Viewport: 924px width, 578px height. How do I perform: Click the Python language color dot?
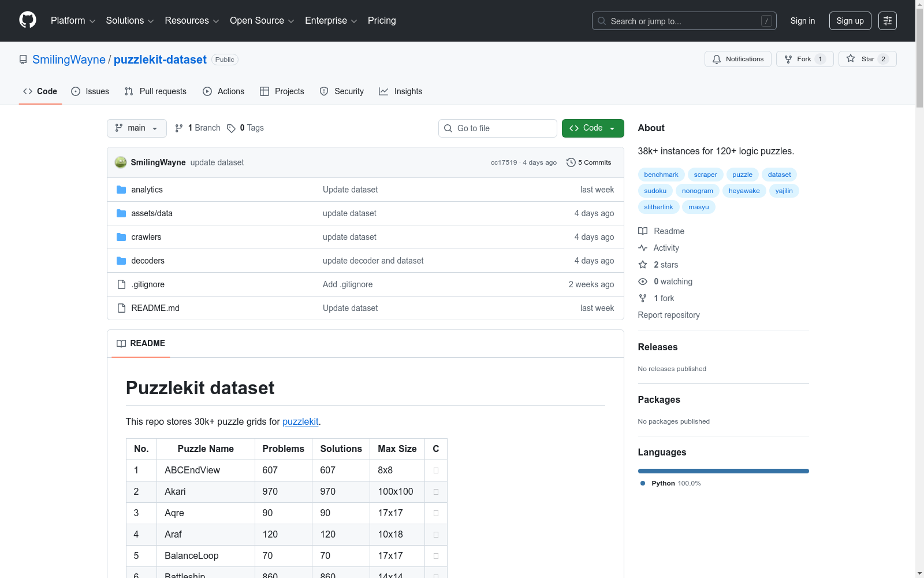point(643,483)
